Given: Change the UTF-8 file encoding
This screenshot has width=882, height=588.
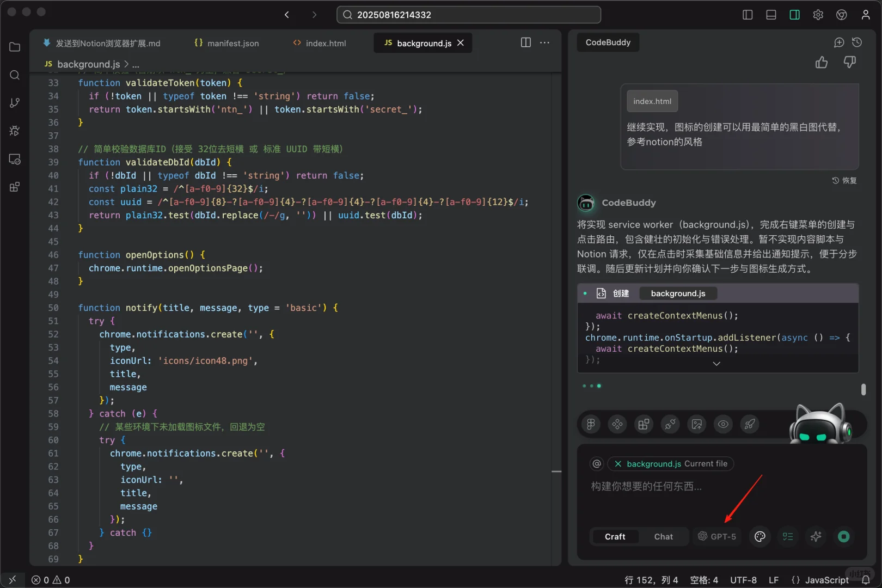Looking at the screenshot, I should [743, 580].
